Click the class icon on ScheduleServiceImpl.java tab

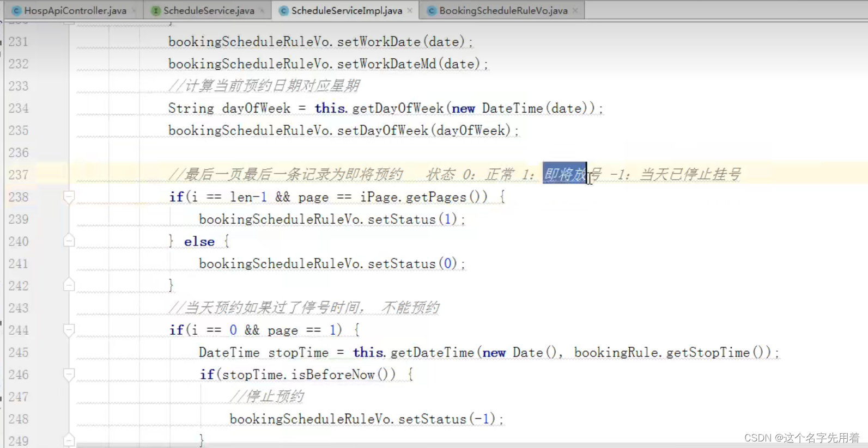coord(283,11)
